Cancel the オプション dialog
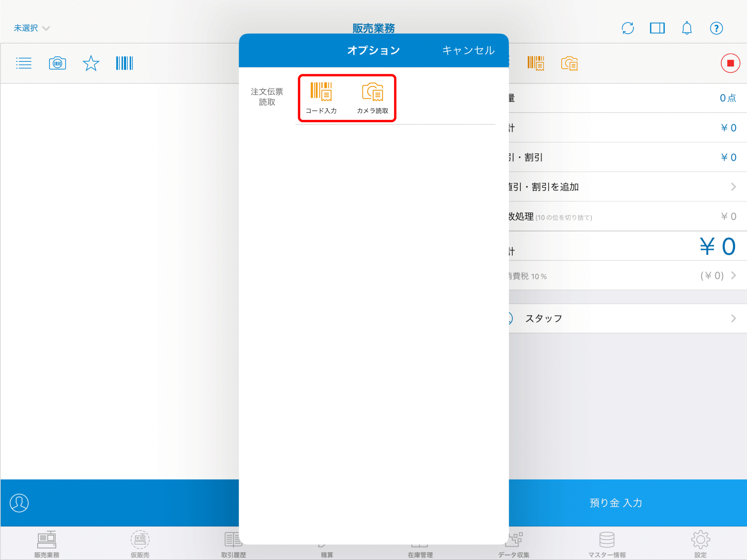Image resolution: width=747 pixels, height=560 pixels. coord(468,50)
